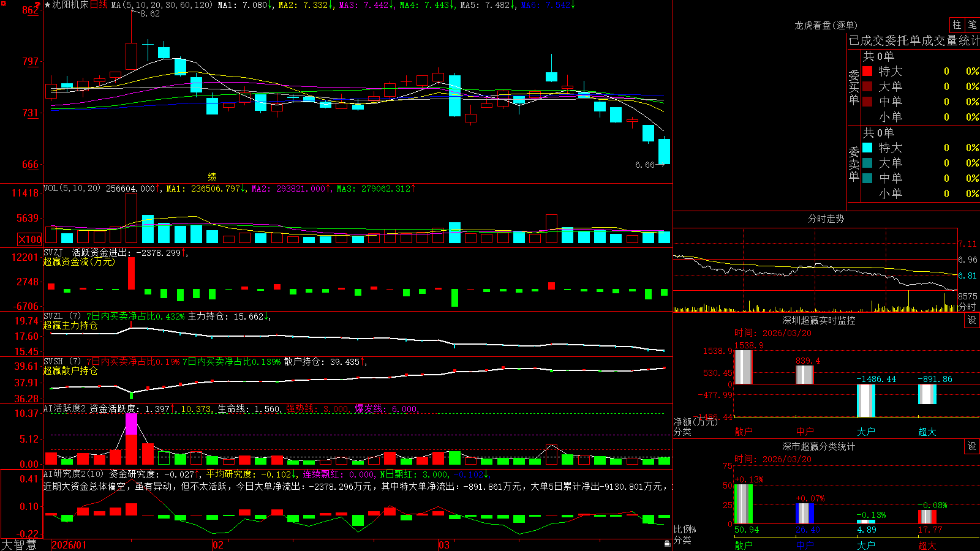The height and width of the screenshot is (551, 980).
Task: Switch to 笔 tick view in 龙虎看盘
Action: point(973,24)
